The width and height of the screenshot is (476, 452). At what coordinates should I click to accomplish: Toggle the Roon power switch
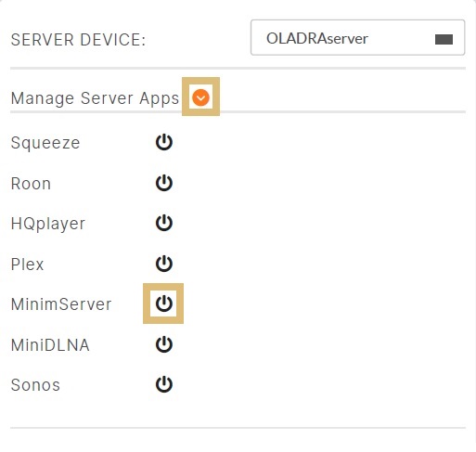(164, 183)
